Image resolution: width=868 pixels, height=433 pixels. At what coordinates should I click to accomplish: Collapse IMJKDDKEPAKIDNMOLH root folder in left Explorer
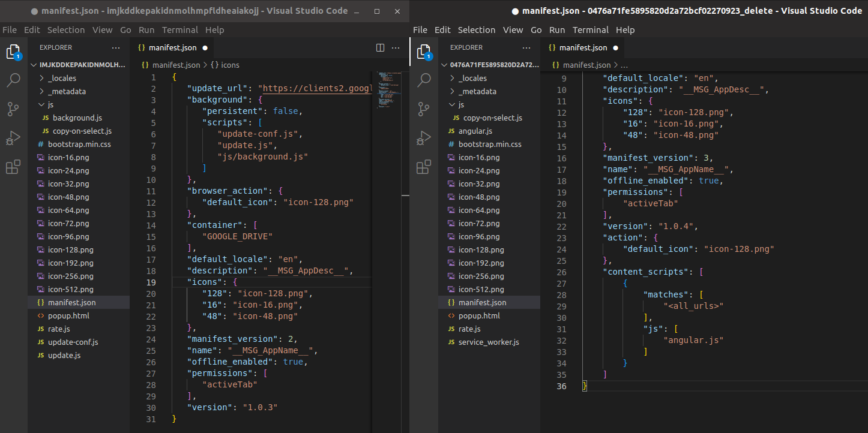(79, 65)
